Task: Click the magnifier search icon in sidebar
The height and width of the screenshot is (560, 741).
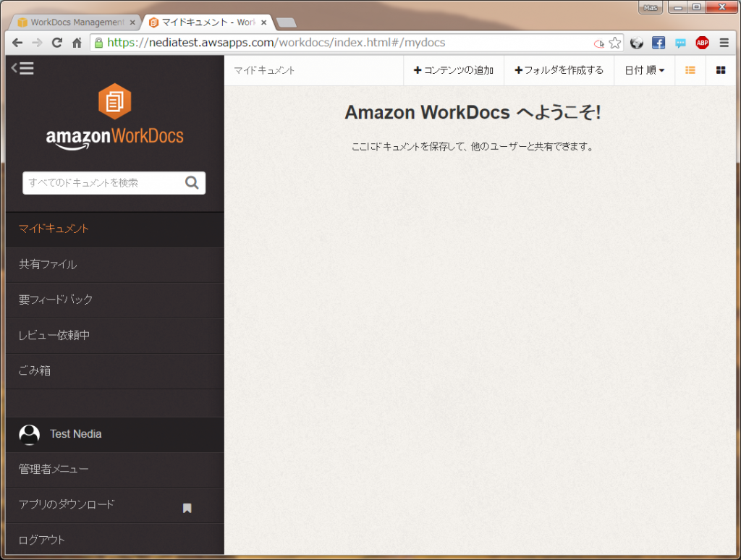Action: tap(192, 182)
